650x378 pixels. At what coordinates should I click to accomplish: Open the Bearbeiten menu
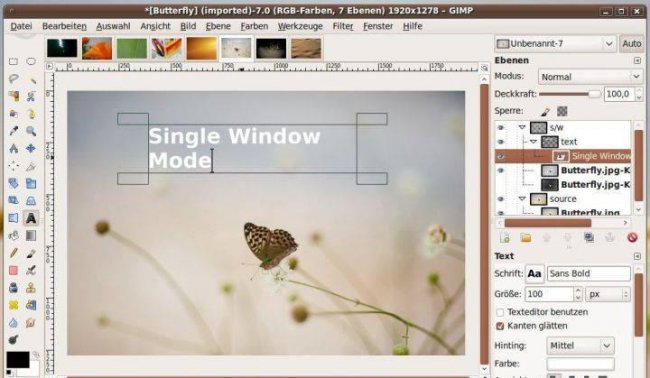pos(64,26)
